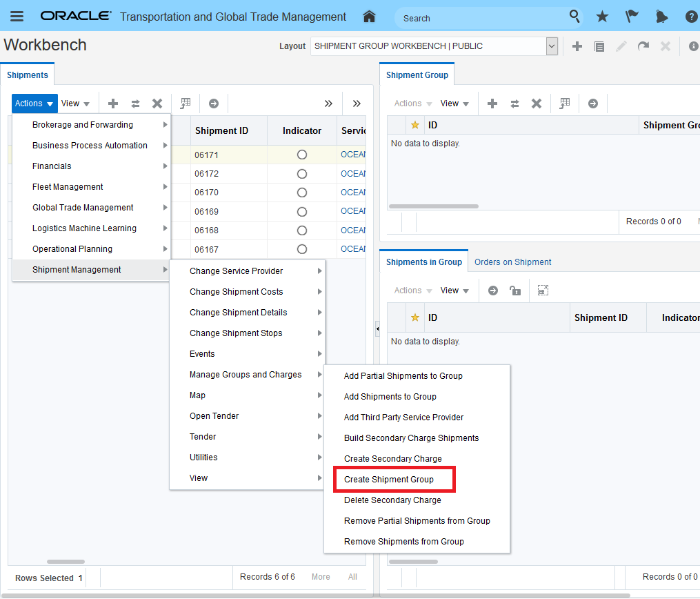700x599 pixels.
Task: Click table format icon in Shipment Group toolbar
Action: pyautogui.click(x=565, y=104)
